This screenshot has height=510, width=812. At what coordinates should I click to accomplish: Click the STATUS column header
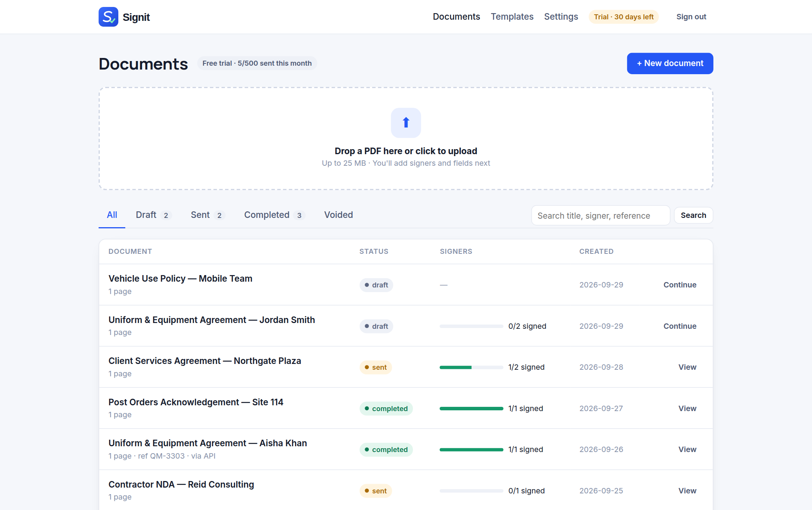tap(374, 252)
